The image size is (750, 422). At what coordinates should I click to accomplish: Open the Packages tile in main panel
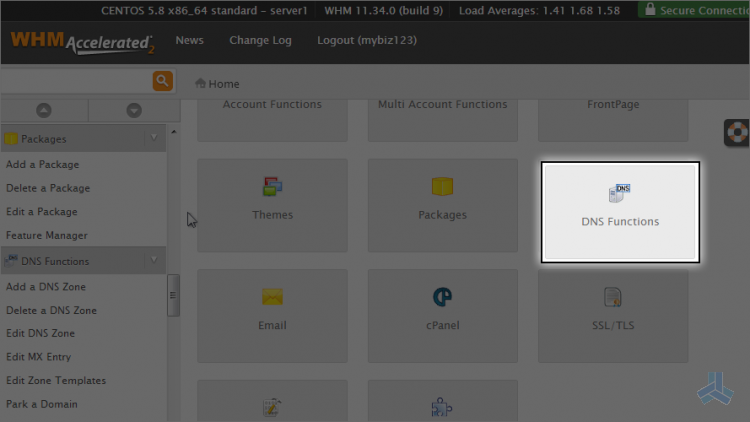[x=442, y=205]
